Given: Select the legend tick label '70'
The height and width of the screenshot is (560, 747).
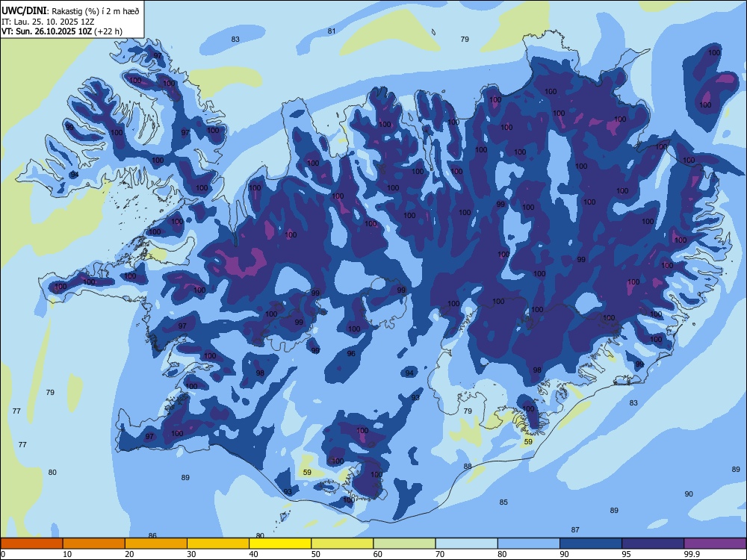Looking at the screenshot, I should [440, 554].
